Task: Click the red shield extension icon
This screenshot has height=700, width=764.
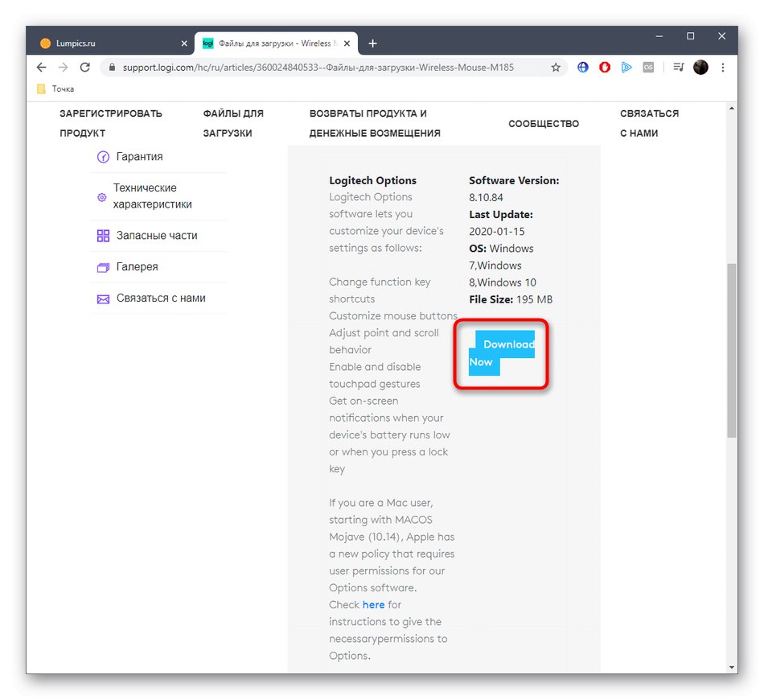Action: click(x=605, y=68)
